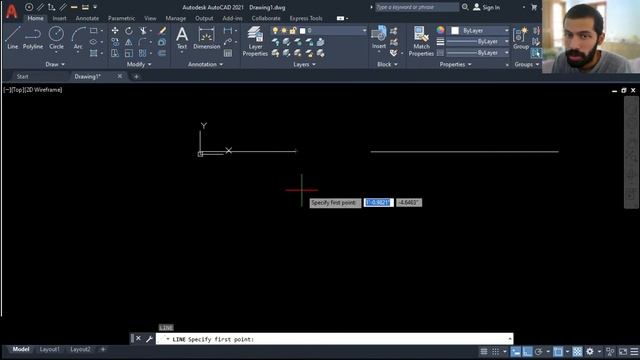The width and height of the screenshot is (640, 360).
Task: Expand the Properties panel
Action: (455, 64)
